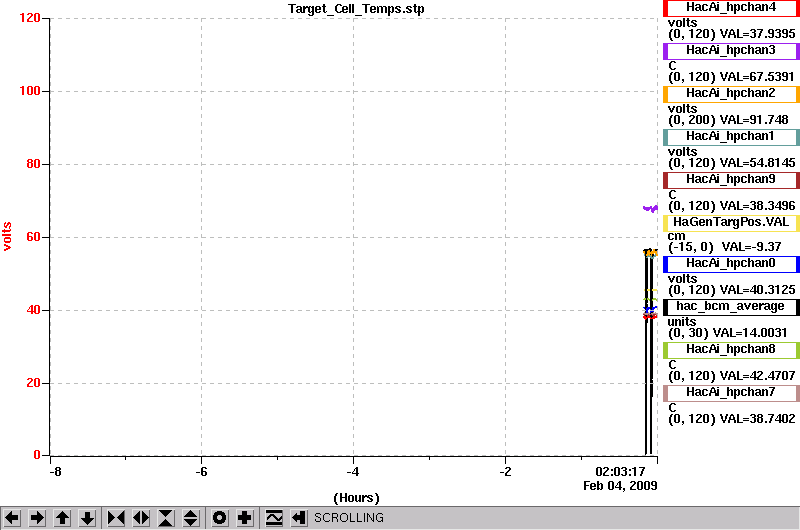The width and height of the screenshot is (800, 530).
Task: Click the vertical zoom-in hourglass icon
Action: [166, 518]
